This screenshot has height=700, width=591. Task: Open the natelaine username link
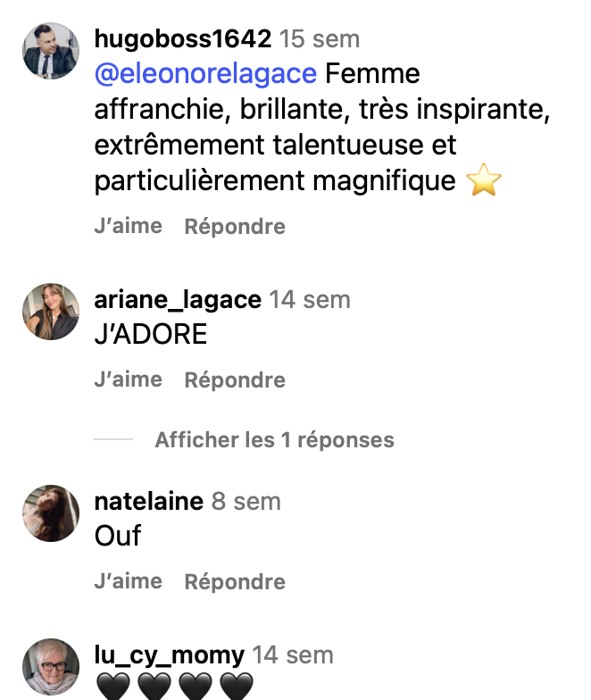click(149, 502)
